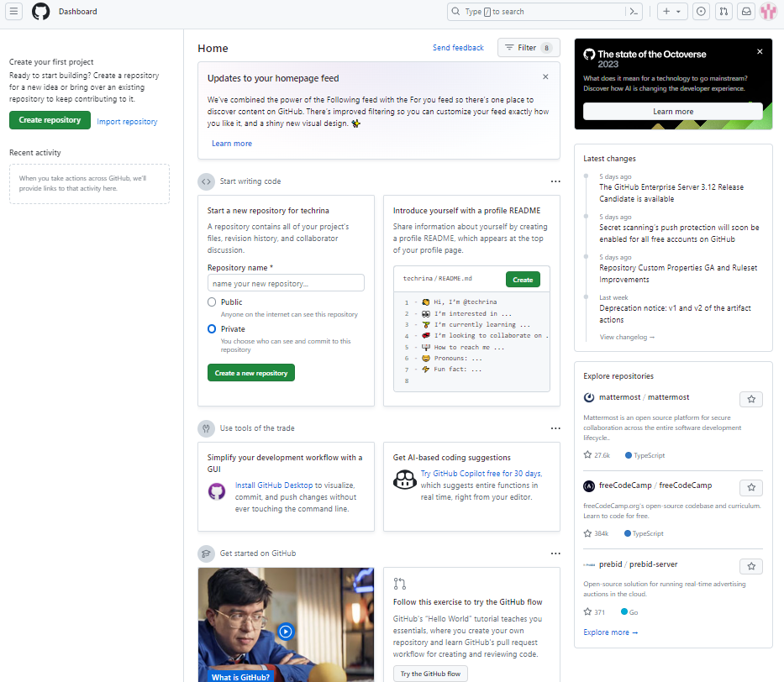Image resolution: width=784 pixels, height=682 pixels.
Task: Click the Get started on GitHub icon
Action: click(206, 553)
